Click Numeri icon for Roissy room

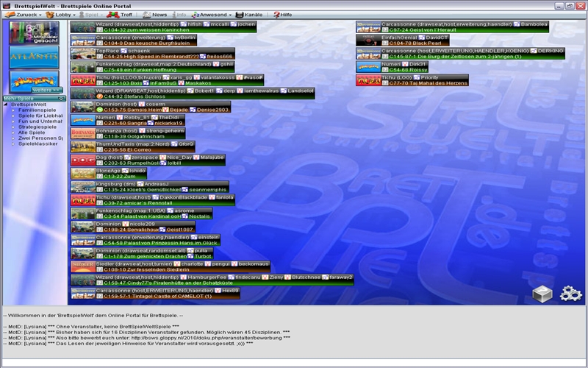pyautogui.click(x=369, y=67)
